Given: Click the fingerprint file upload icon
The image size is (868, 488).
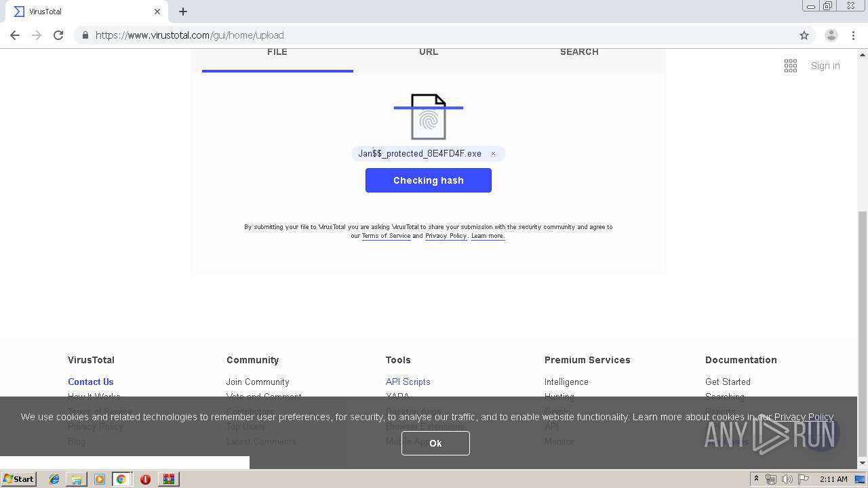Looking at the screenshot, I should tap(429, 117).
